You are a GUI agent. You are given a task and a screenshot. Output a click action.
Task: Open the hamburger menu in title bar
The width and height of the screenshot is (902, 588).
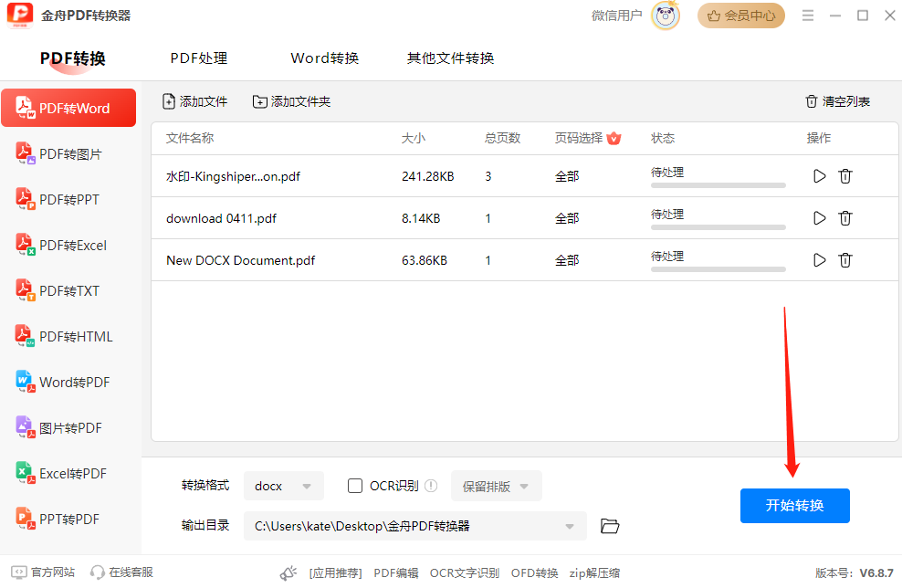coord(808,16)
